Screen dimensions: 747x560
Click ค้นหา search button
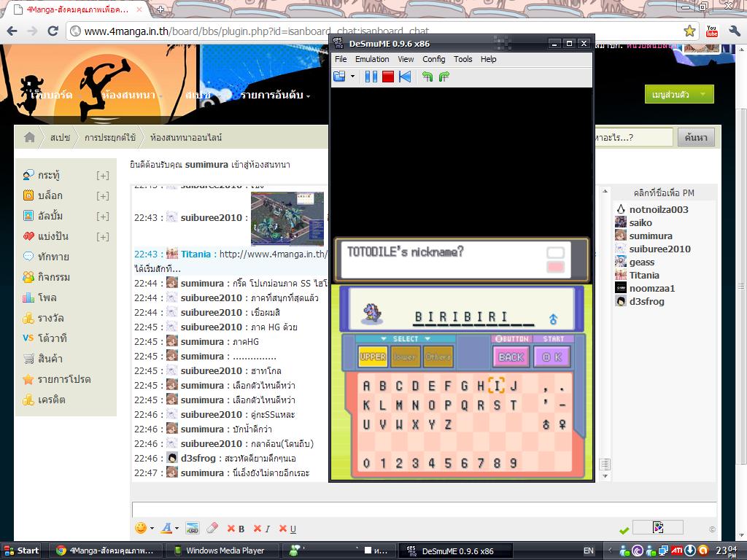[x=696, y=138]
